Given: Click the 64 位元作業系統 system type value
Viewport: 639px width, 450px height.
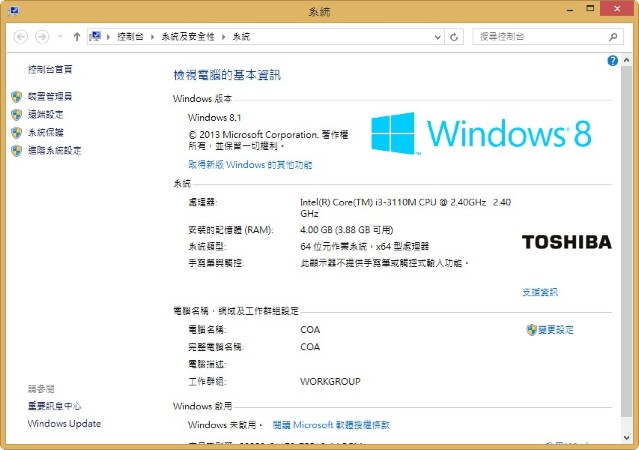Looking at the screenshot, I should pos(364,246).
